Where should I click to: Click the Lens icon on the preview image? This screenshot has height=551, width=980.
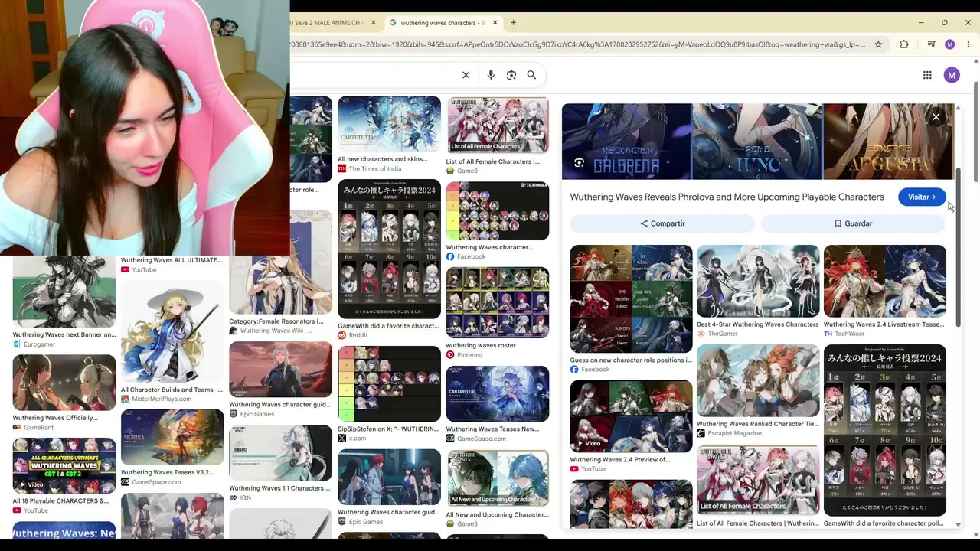pos(579,162)
